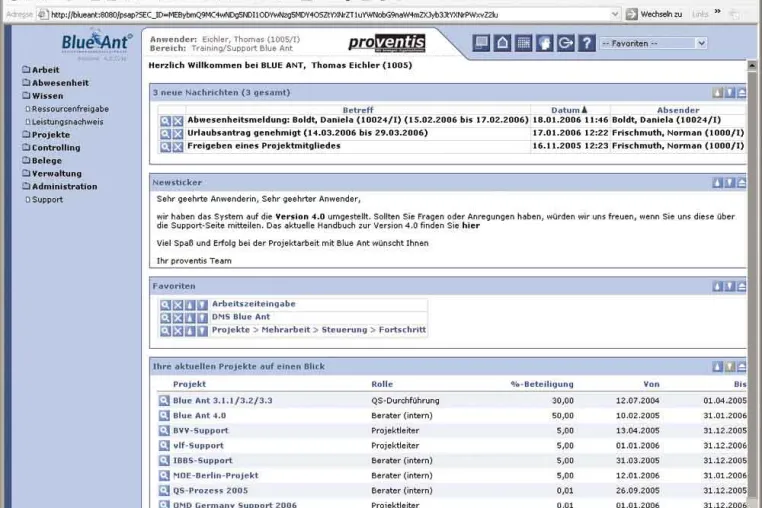Screen dimensions: 762x508
Task: Open the DMS Blue Ant favorite link
Action: [x=241, y=317]
